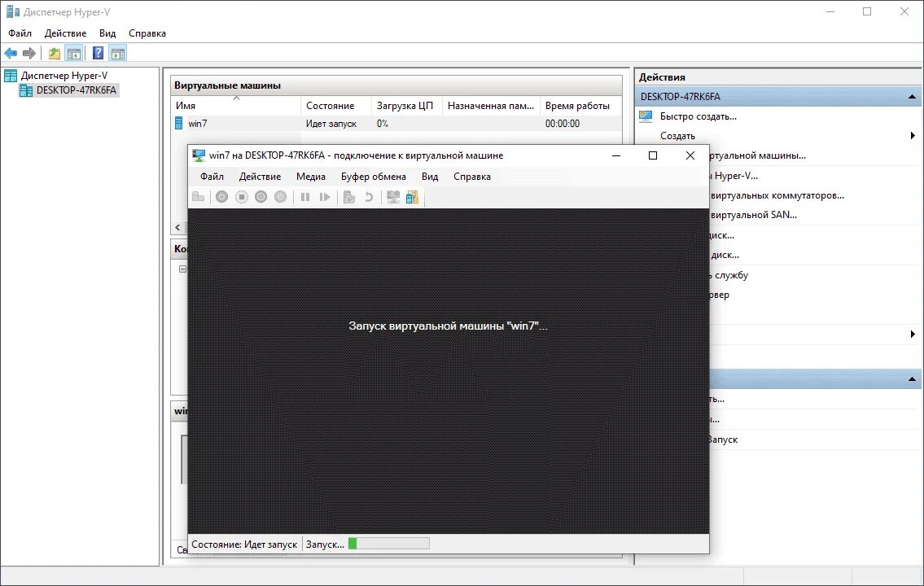Viewport: 924px width, 586px height.
Task: Click the Start power icon in VM toolbar
Action: coord(221,197)
